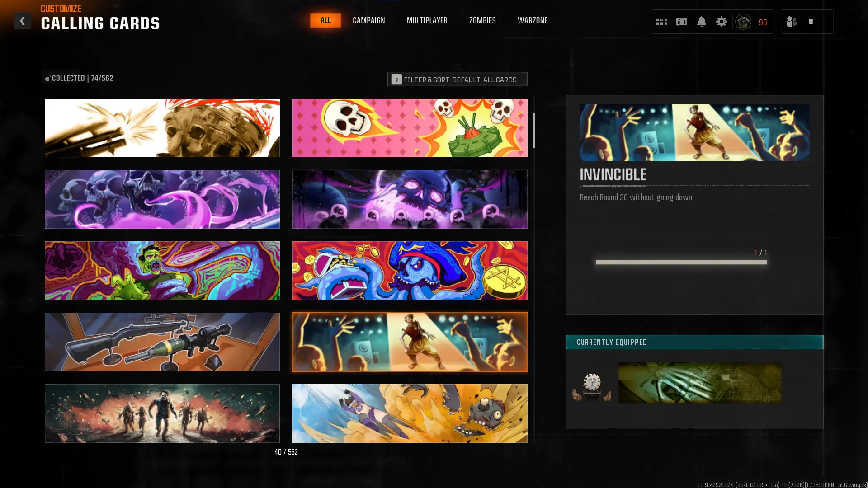The height and width of the screenshot is (488, 868).
Task: Click the equipped clock emblem icon
Action: [592, 386]
